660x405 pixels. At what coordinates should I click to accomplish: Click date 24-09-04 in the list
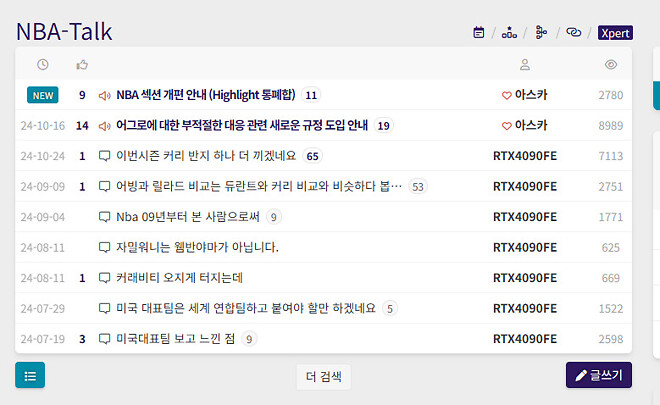(43, 217)
